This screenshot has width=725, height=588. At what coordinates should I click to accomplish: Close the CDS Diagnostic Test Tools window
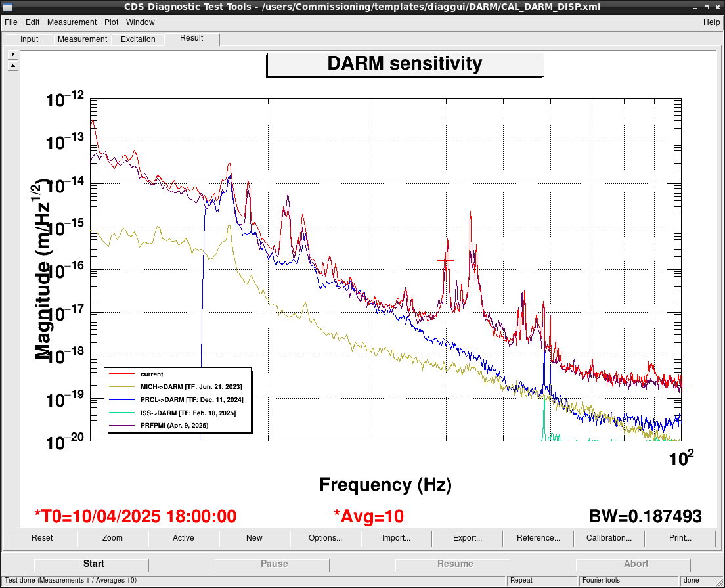717,7
